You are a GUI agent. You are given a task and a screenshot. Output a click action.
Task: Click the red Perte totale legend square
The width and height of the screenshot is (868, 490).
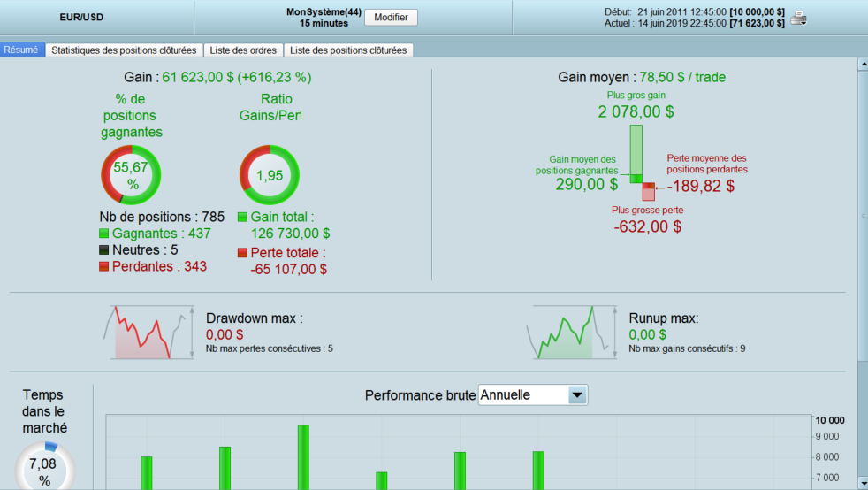pyautogui.click(x=242, y=253)
